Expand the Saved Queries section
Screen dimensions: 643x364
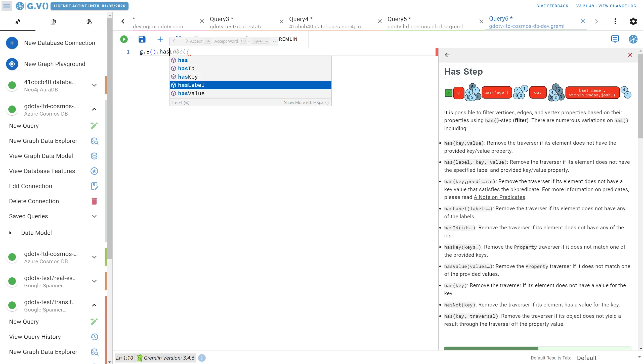point(94,216)
